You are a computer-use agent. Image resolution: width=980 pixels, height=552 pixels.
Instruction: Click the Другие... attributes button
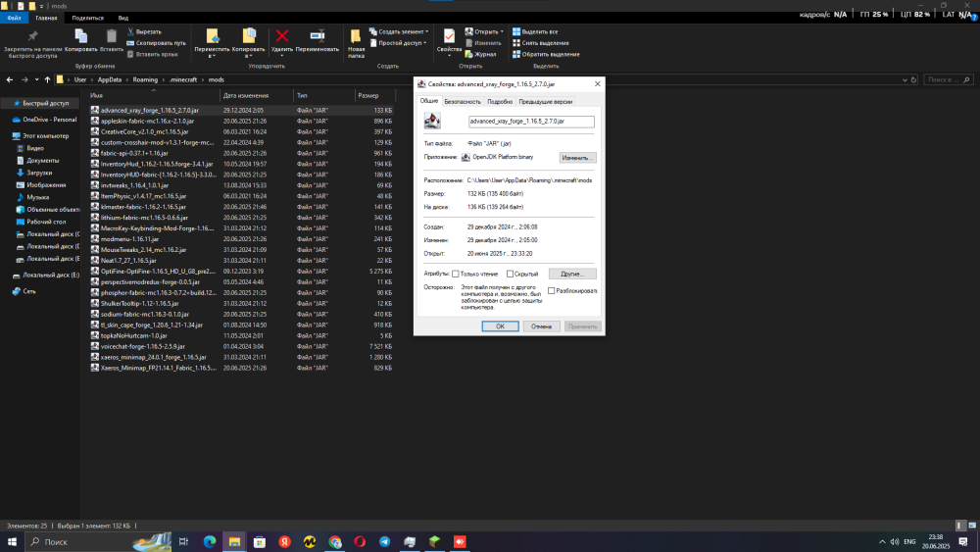point(572,274)
